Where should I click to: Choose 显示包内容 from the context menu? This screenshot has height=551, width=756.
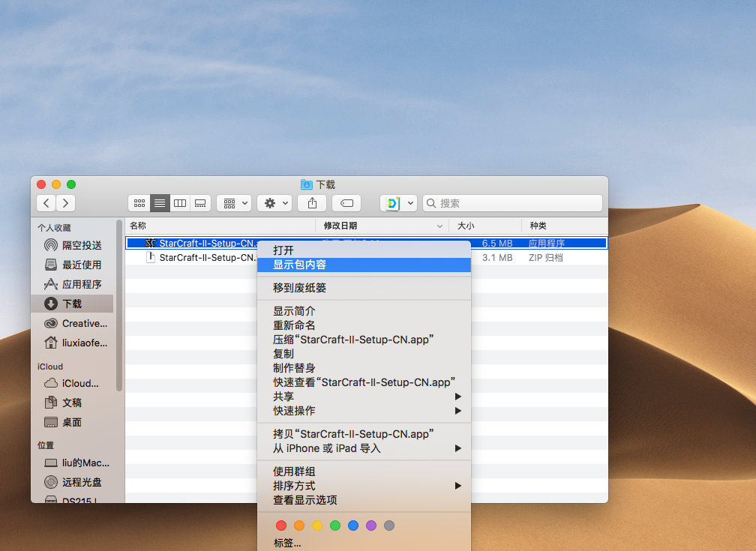click(x=300, y=265)
